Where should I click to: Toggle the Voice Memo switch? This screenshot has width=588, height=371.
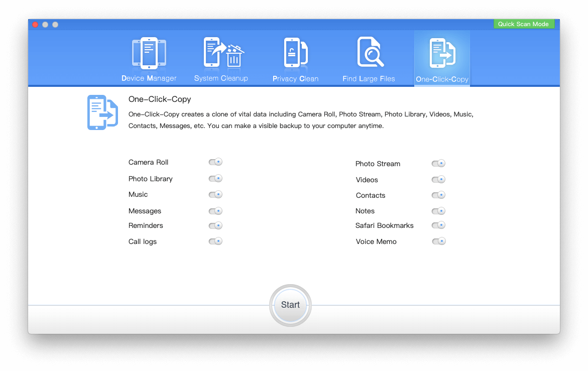(438, 241)
